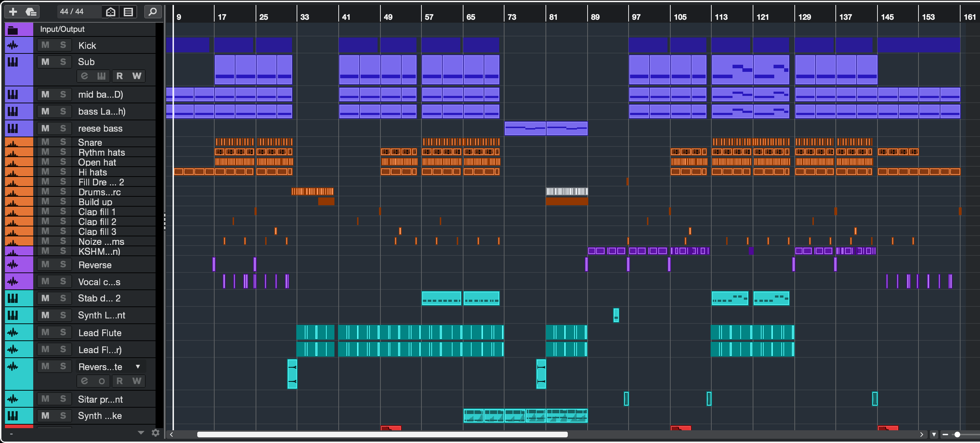This screenshot has width=980, height=443.
Task: Click the Find Tracks magnifier icon
Action: click(x=153, y=12)
